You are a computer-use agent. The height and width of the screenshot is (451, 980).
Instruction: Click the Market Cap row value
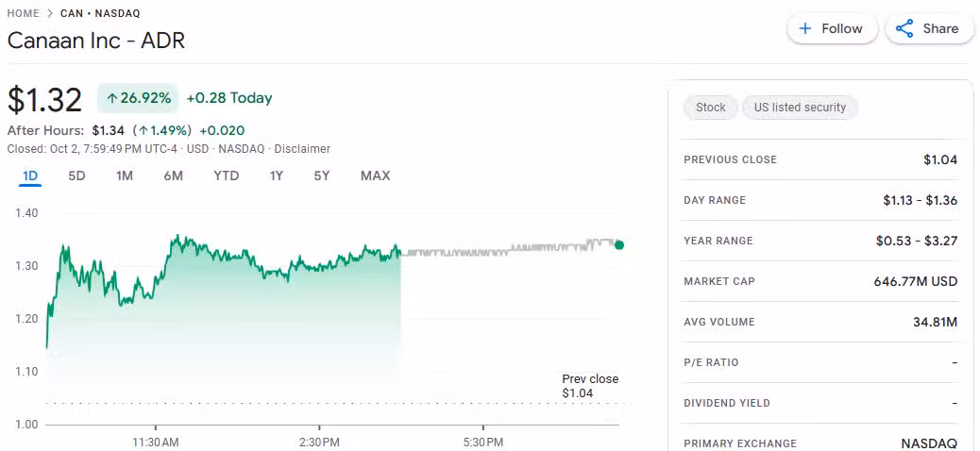[915, 281]
